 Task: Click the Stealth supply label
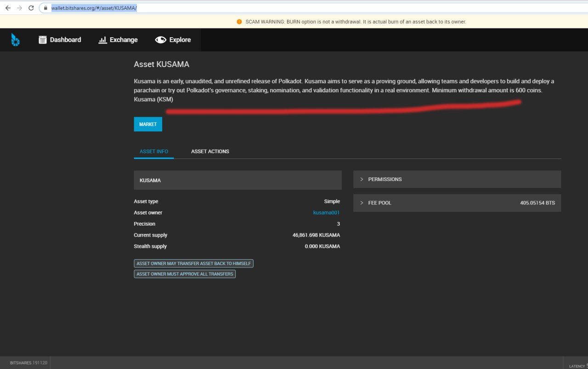pos(150,246)
